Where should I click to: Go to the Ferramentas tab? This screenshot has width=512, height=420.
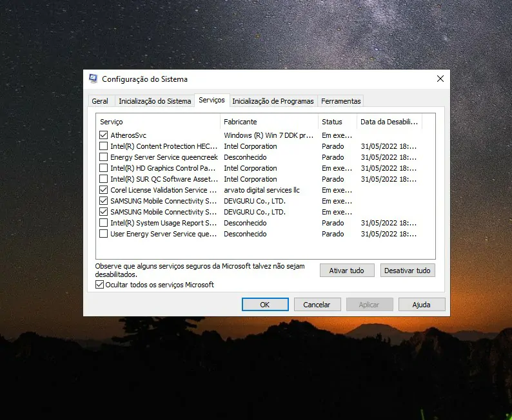click(x=341, y=101)
